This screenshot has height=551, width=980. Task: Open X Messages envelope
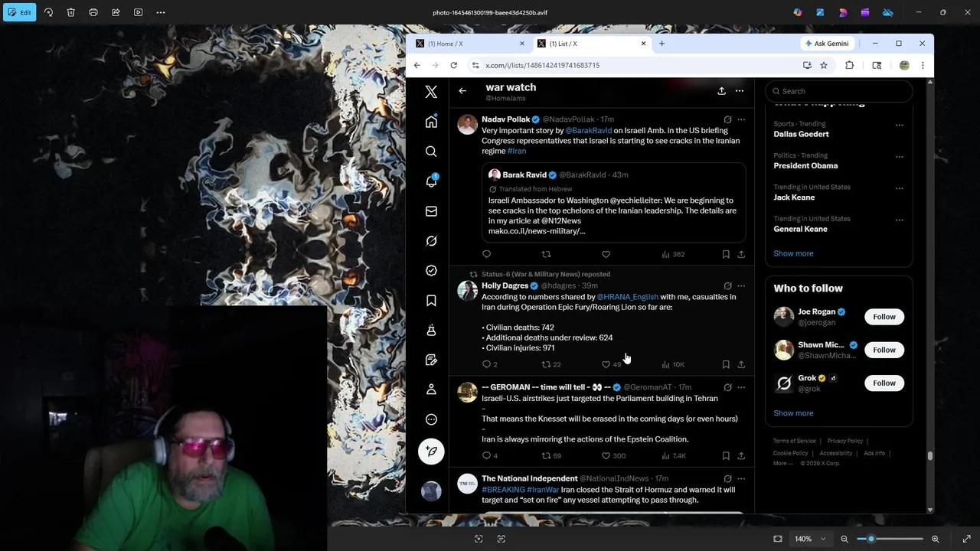click(431, 211)
